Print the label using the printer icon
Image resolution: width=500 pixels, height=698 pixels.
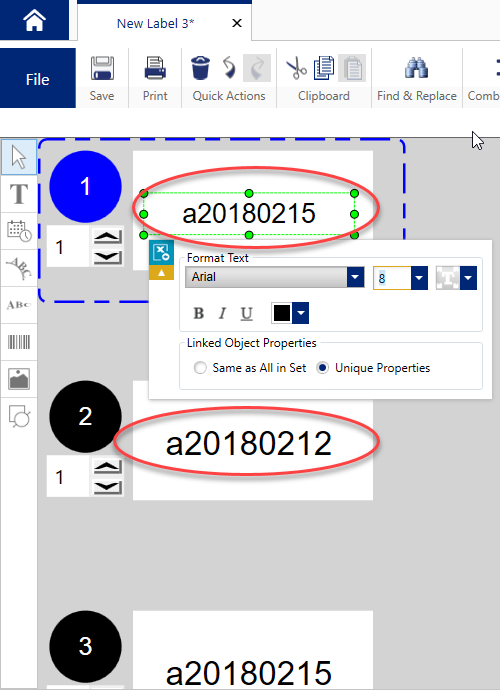click(155, 68)
